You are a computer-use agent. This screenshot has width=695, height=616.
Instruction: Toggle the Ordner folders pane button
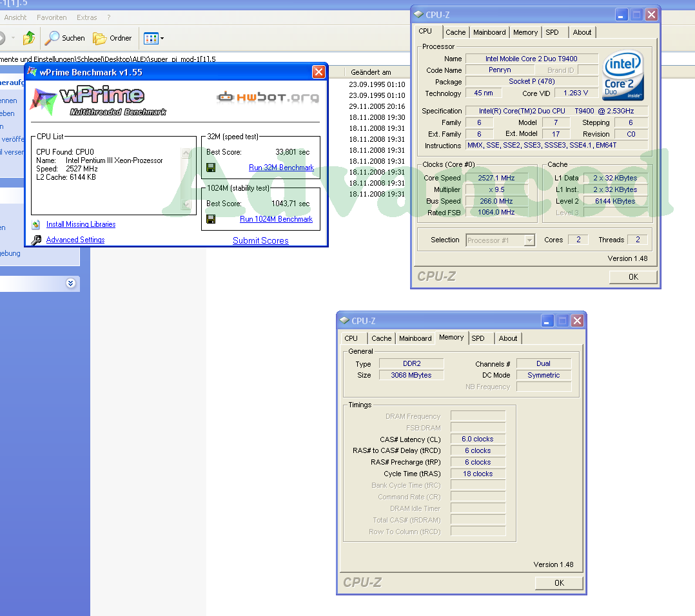coord(112,38)
